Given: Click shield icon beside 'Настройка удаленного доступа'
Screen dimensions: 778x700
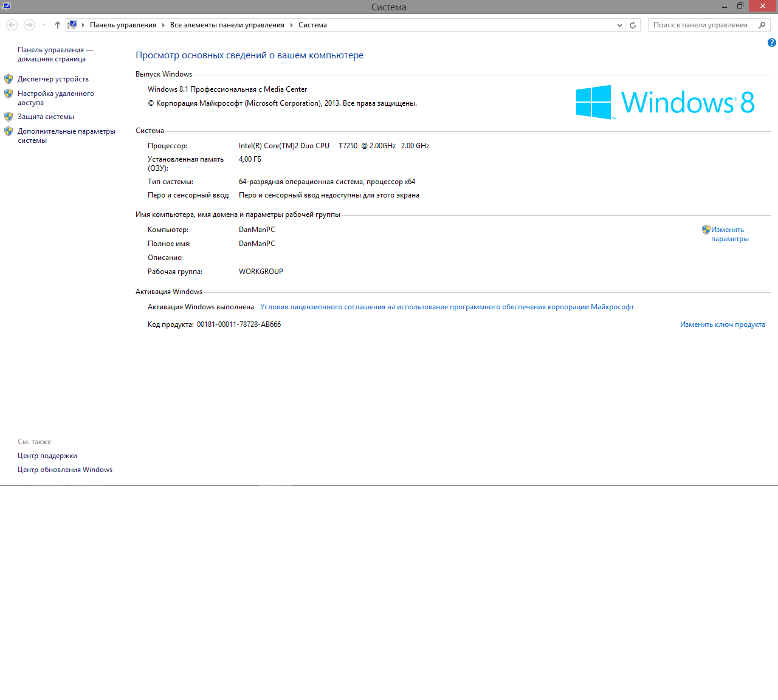Looking at the screenshot, I should tap(9, 94).
